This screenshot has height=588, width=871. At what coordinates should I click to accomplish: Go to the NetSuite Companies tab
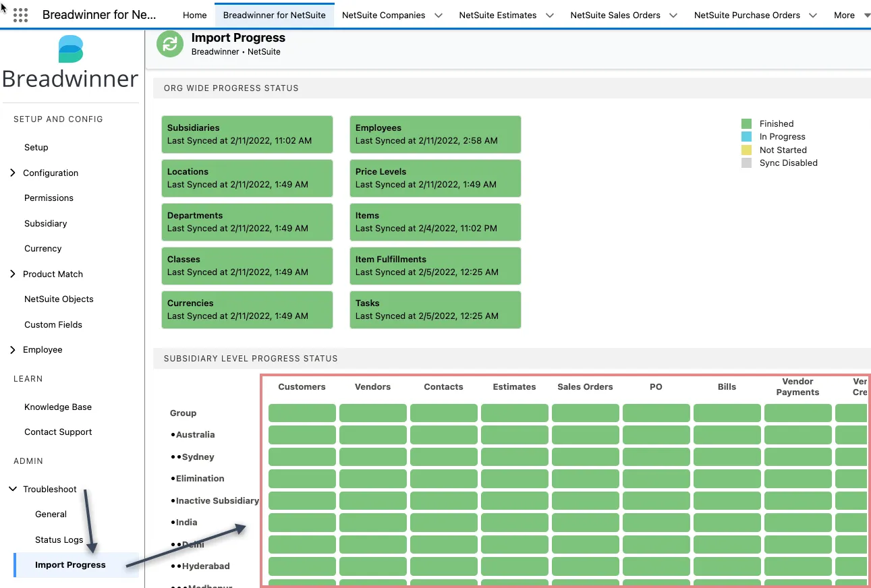click(384, 15)
